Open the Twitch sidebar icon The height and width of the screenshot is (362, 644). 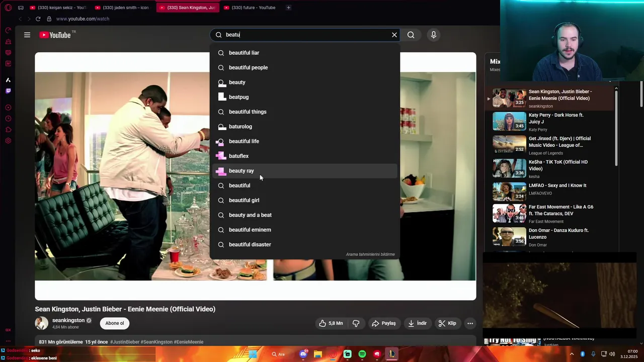click(8, 91)
